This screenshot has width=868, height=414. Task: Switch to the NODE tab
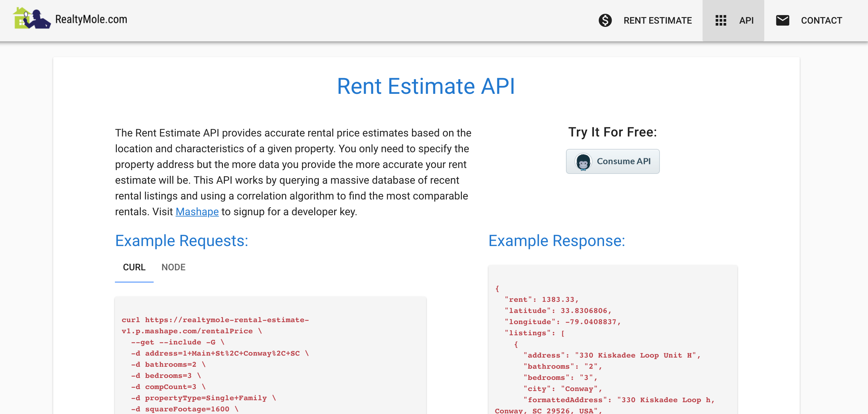(173, 267)
